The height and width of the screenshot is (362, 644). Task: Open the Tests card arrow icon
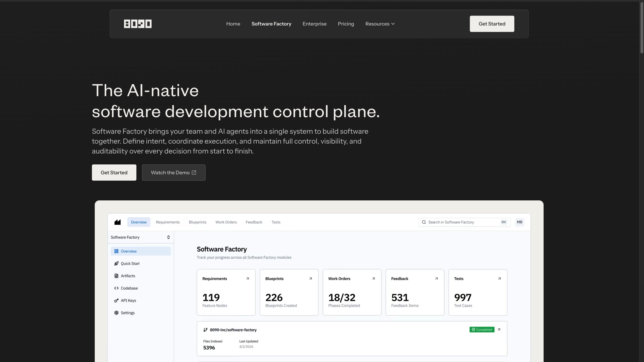click(x=499, y=279)
